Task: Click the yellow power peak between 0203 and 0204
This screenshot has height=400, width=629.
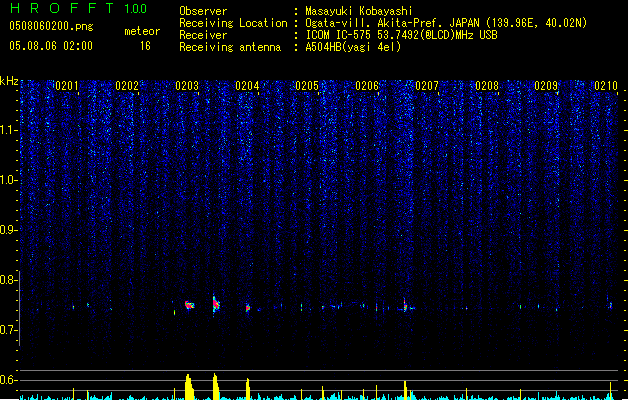Action: (216, 386)
